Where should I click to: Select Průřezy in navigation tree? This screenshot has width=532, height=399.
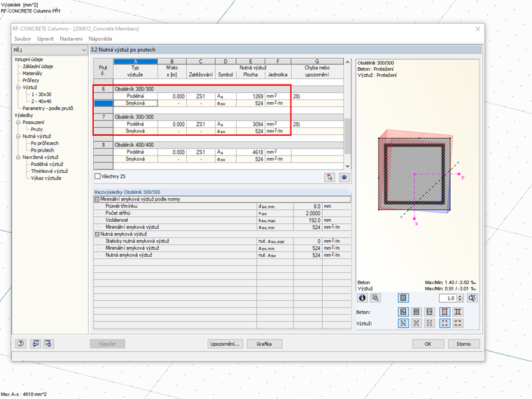pyautogui.click(x=31, y=80)
